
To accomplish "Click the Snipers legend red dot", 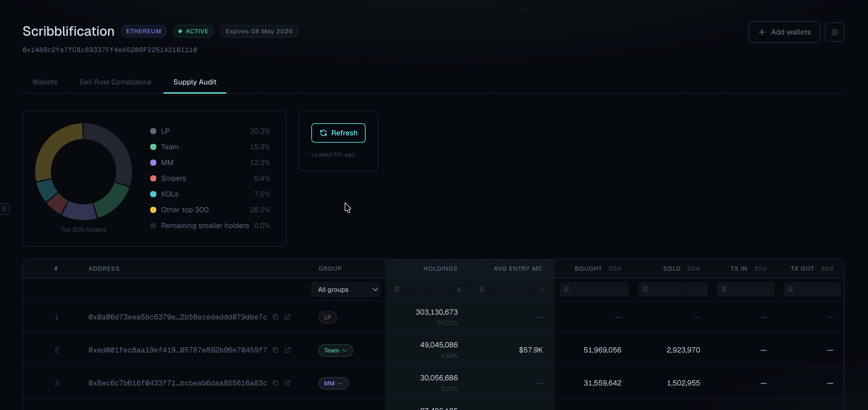I will tap(153, 178).
